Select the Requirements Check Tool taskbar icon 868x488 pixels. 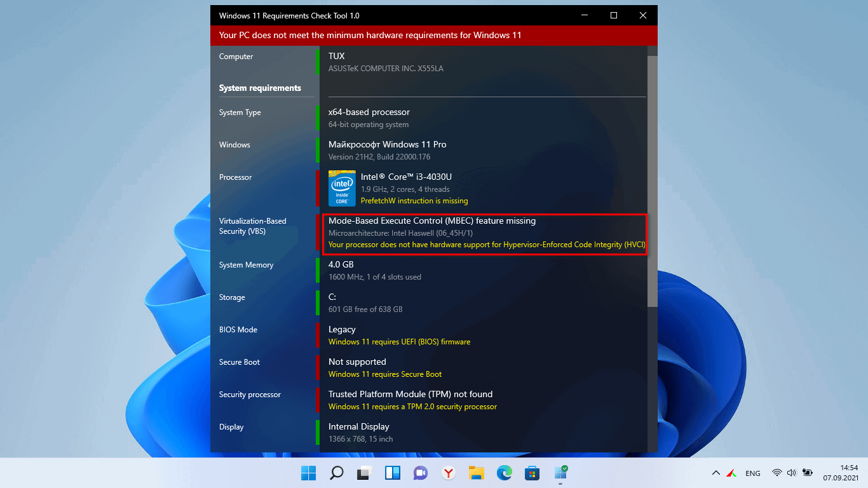tap(560, 472)
